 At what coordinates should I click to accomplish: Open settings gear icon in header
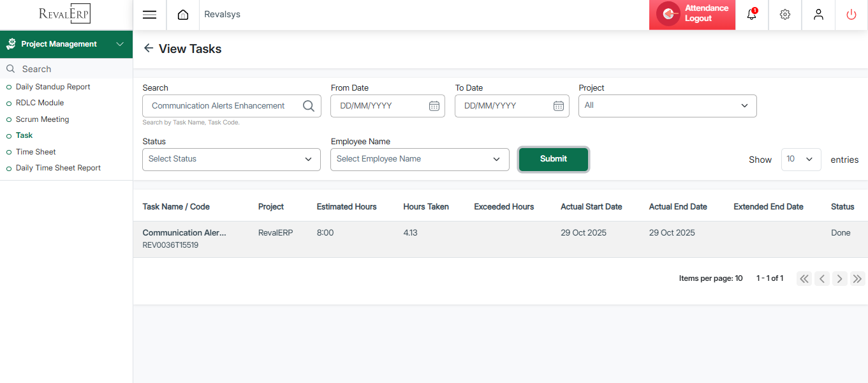pos(785,15)
